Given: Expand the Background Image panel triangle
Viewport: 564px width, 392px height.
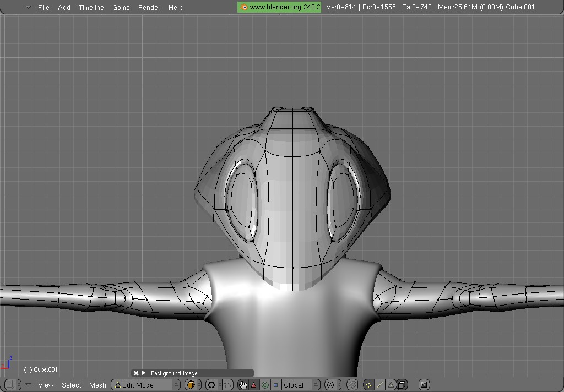Looking at the screenshot, I should (x=144, y=373).
